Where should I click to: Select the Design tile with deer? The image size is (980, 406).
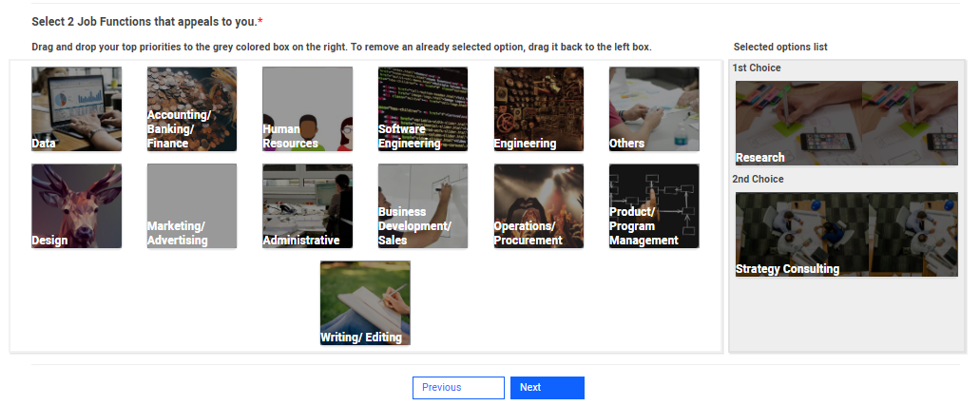click(x=76, y=205)
